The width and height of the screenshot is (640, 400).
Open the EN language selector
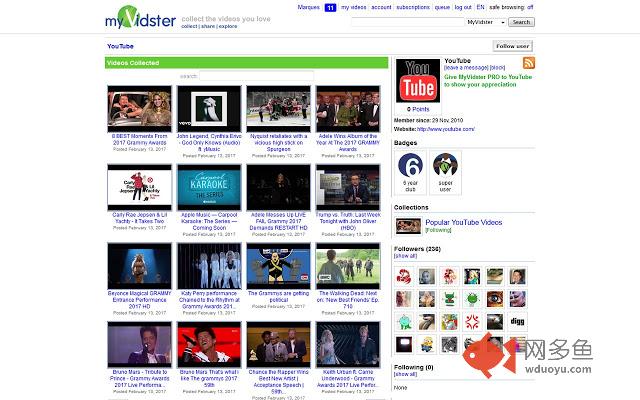(480, 7)
